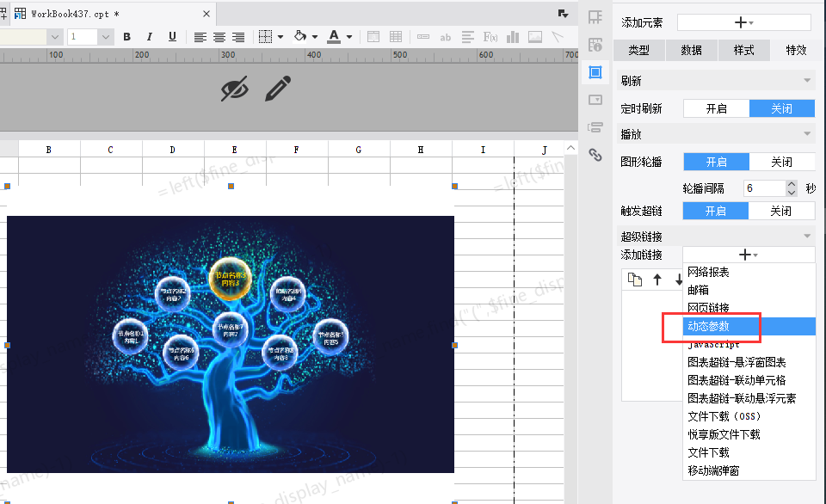The height and width of the screenshot is (504, 826).
Task: Open the floating element sidebar panel
Action: (595, 72)
